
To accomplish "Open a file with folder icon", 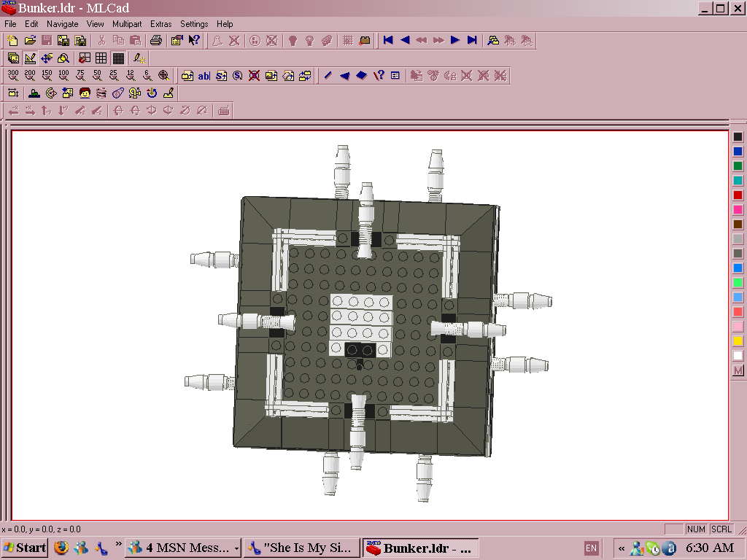I will (30, 41).
